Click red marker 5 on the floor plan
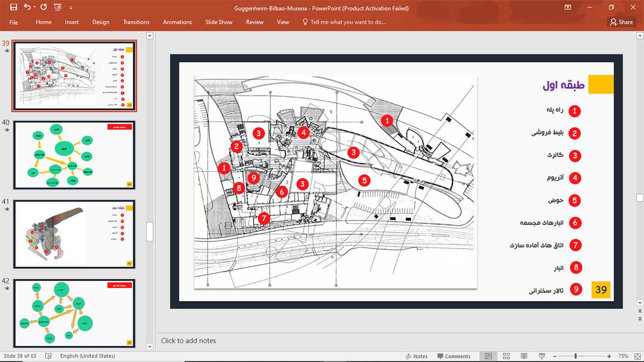This screenshot has height=362, width=644. (364, 180)
